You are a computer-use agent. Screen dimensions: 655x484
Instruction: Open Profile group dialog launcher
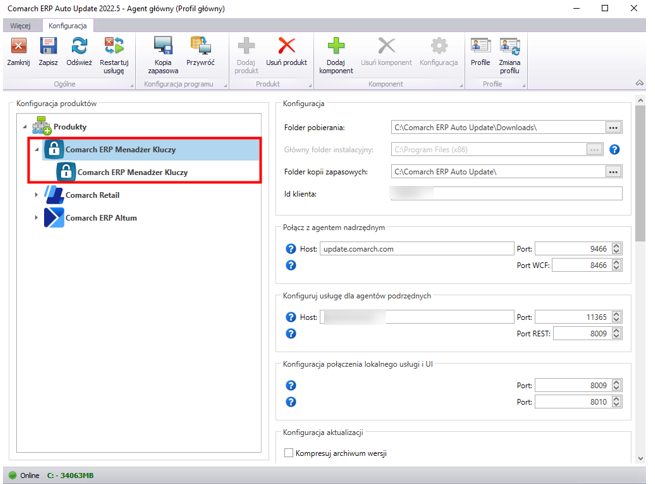(x=524, y=86)
